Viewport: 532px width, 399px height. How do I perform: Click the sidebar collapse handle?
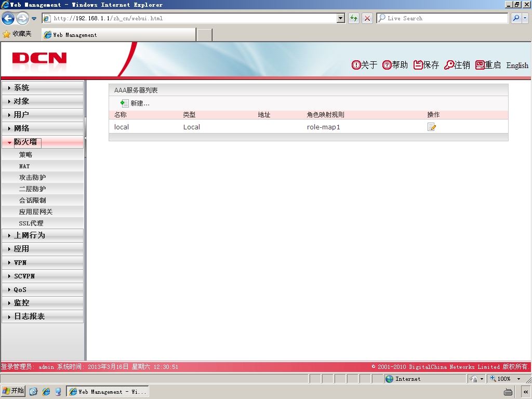(85, 137)
